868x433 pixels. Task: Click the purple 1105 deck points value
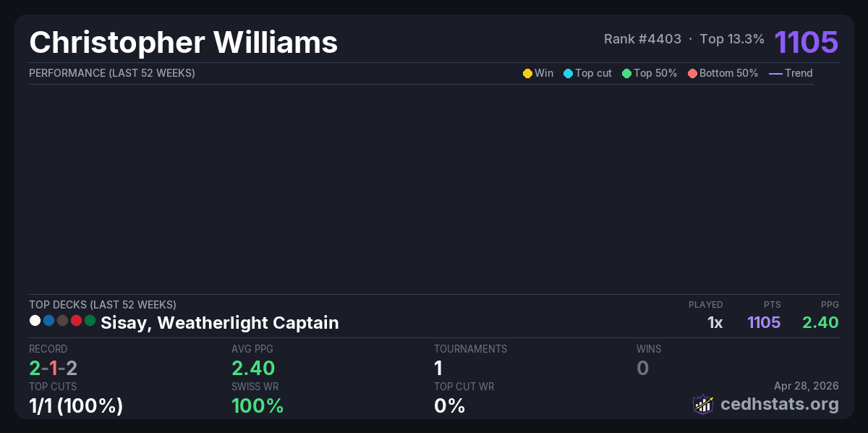pos(763,323)
